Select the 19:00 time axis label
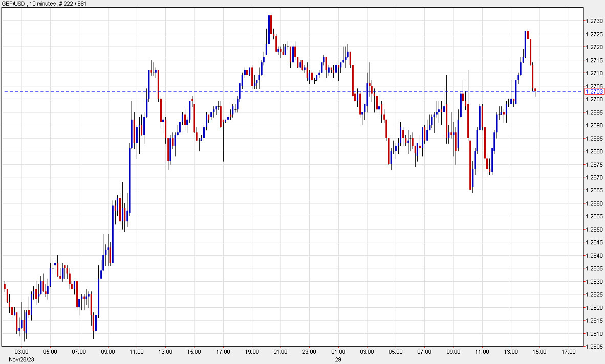Viewport: 605px width, 364px height. (x=252, y=352)
